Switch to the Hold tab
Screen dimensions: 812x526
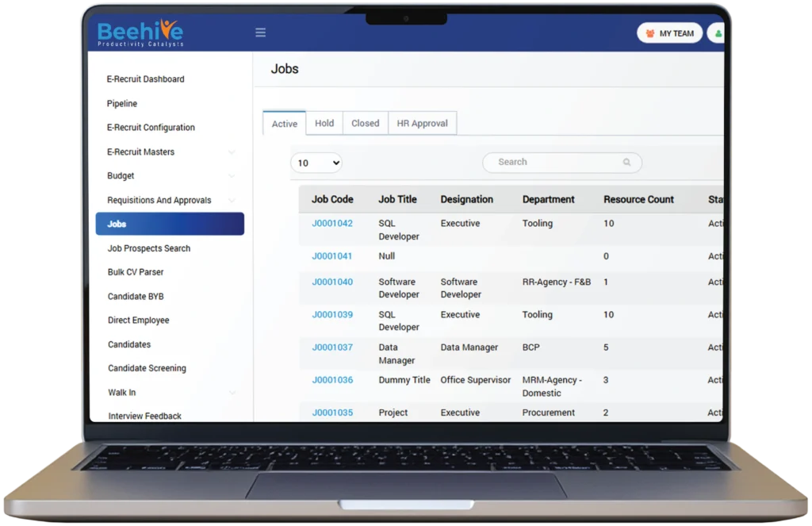[324, 123]
